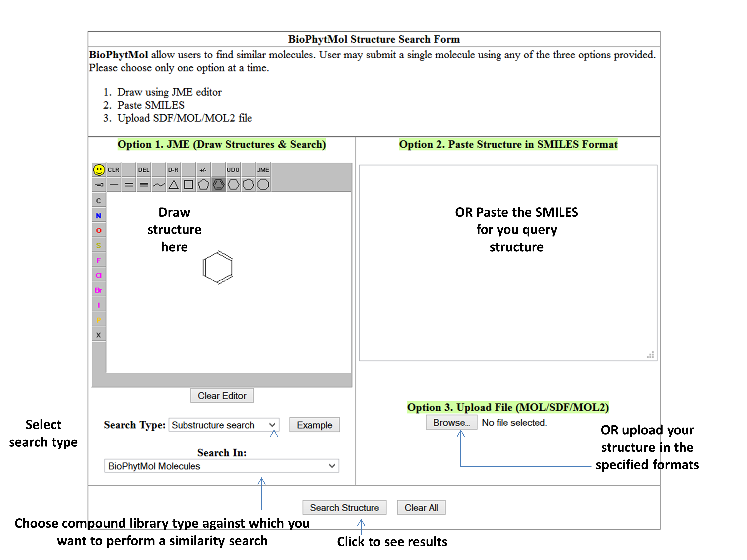Click the Search Structure button
This screenshot has width=747, height=560.
(x=344, y=507)
